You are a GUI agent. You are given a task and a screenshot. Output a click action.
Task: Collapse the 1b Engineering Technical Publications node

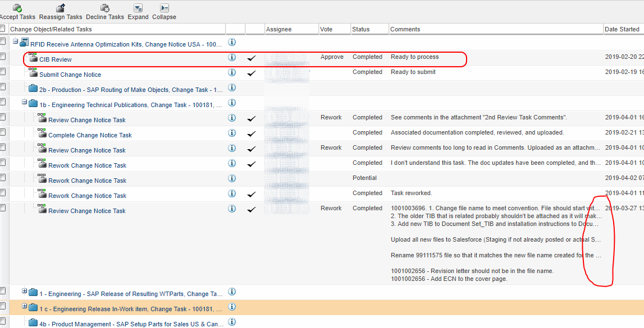pos(23,103)
